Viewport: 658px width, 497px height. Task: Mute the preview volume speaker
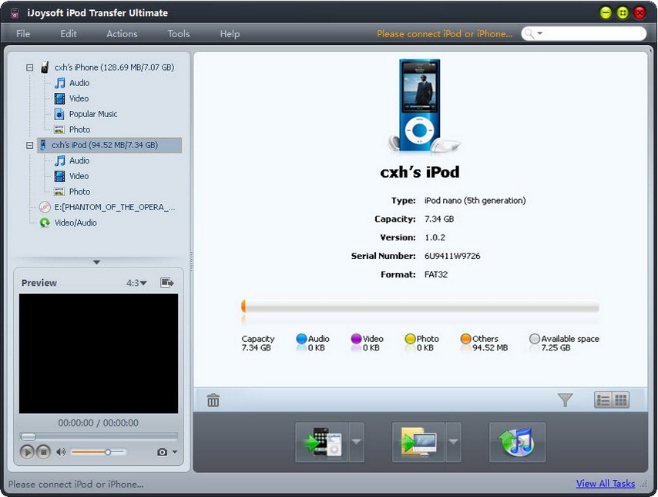[60, 452]
